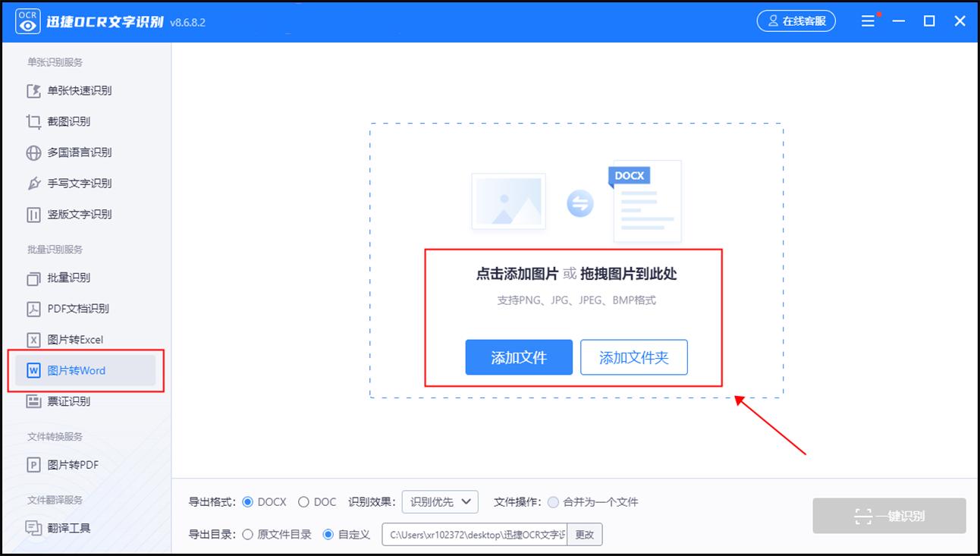The image size is (980, 556).
Task: Open the 识别优先 dropdown
Action: [440, 501]
